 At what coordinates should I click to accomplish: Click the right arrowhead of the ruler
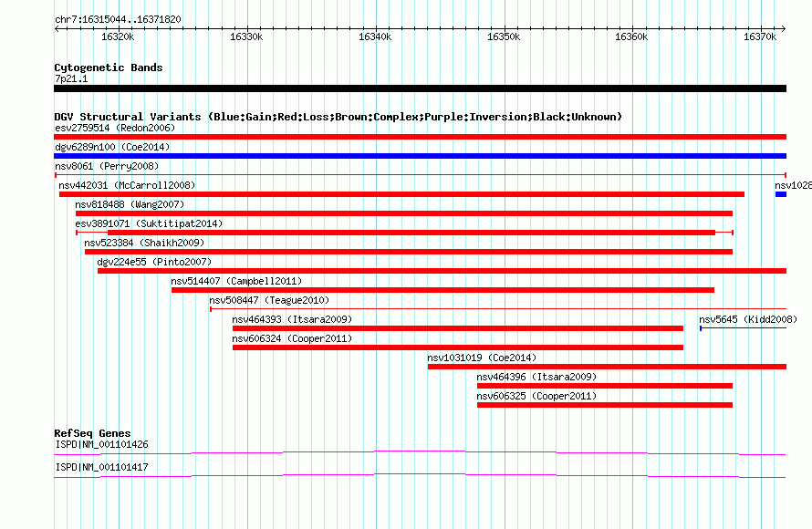click(784, 29)
